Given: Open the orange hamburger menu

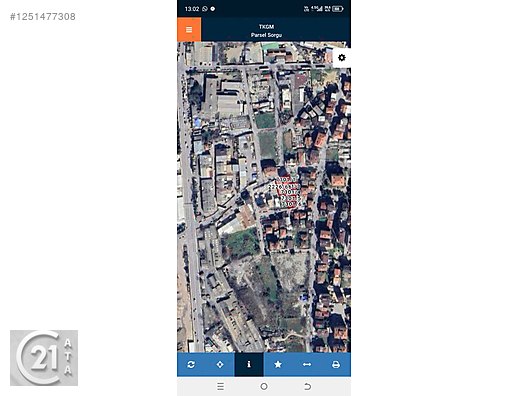Looking at the screenshot, I should pyautogui.click(x=189, y=30).
